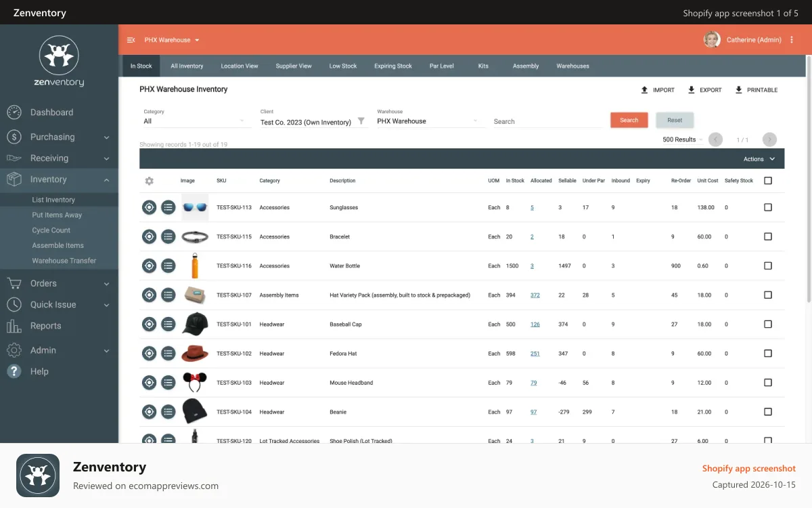Click the IMPORT button
This screenshot has width=812, height=508.
tap(658, 90)
